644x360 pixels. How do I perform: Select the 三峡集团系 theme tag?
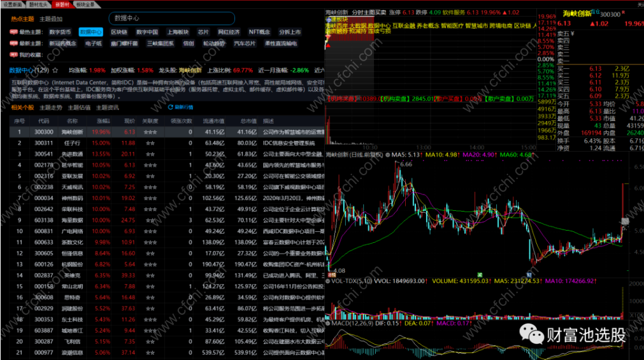point(160,43)
